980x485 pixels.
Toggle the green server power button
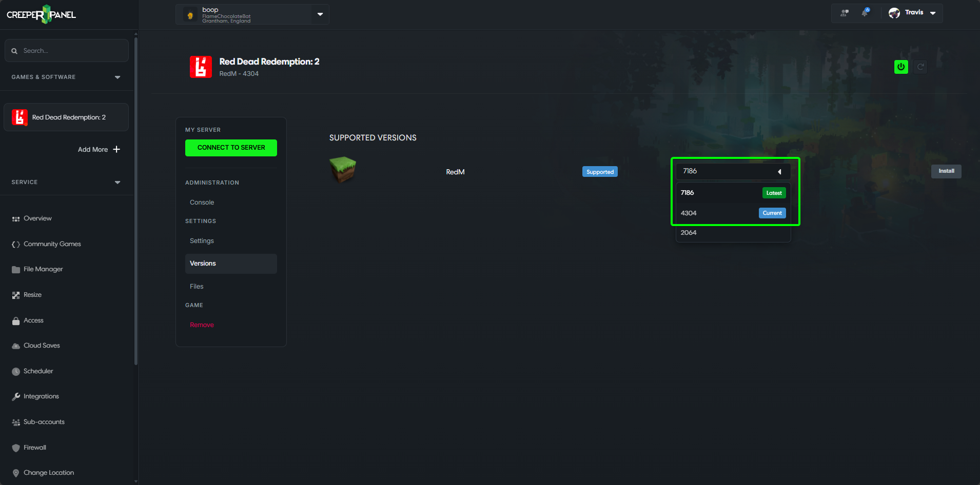(x=901, y=67)
